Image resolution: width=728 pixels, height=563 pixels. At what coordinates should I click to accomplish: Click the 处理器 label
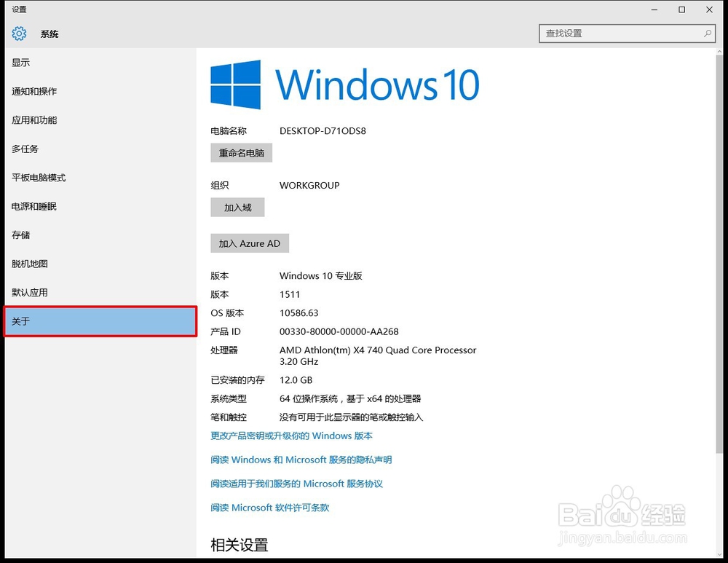(223, 350)
